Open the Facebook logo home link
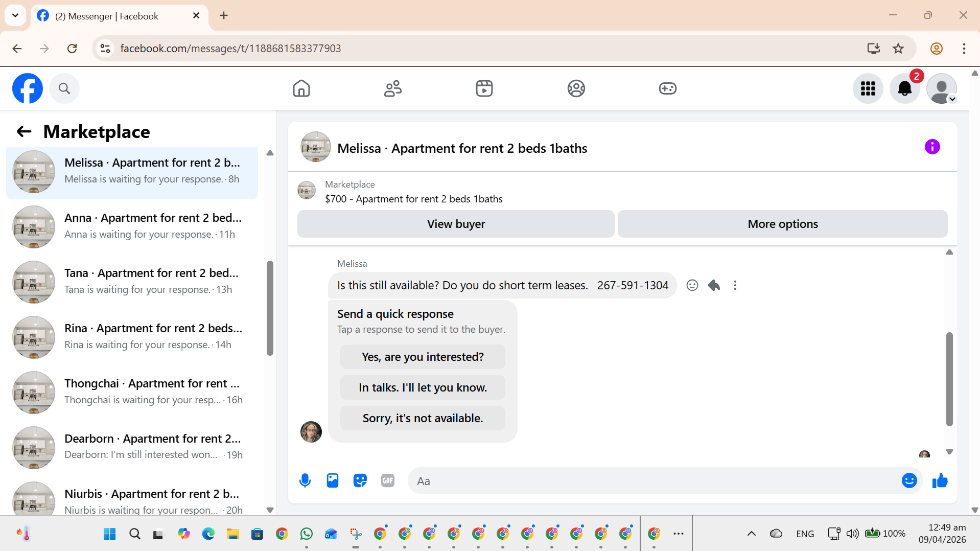The height and width of the screenshot is (551, 980). [28, 88]
